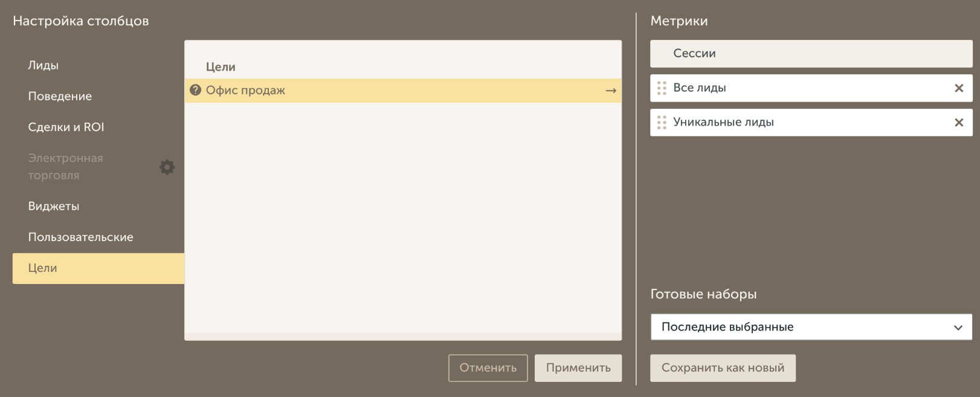
Task: Click the arrow icon on Офис продаж row
Action: (x=611, y=91)
